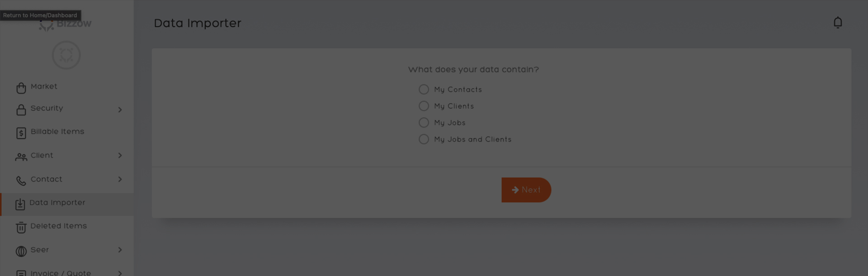Open the notifications bell icon
Image resolution: width=868 pixels, height=276 pixels.
pos(838,23)
